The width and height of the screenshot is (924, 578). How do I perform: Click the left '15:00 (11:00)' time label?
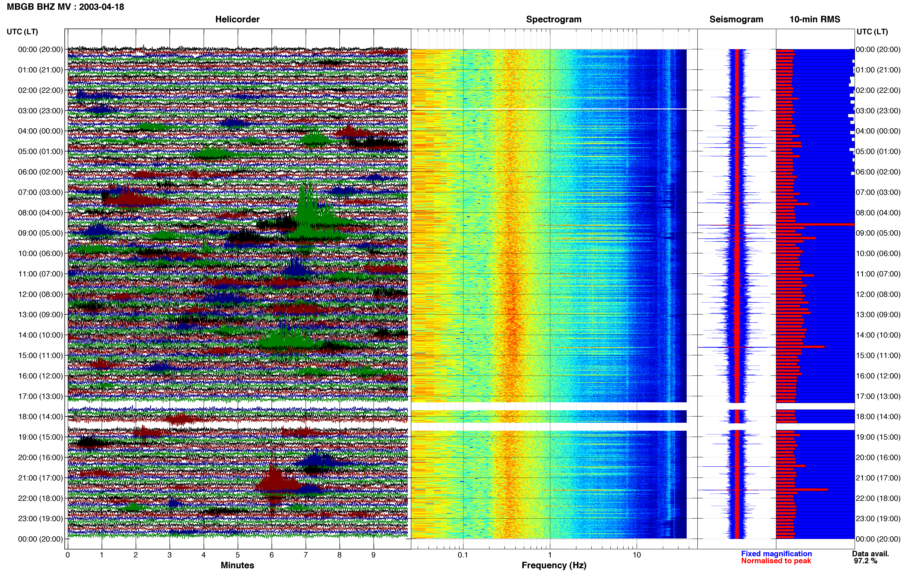click(40, 356)
